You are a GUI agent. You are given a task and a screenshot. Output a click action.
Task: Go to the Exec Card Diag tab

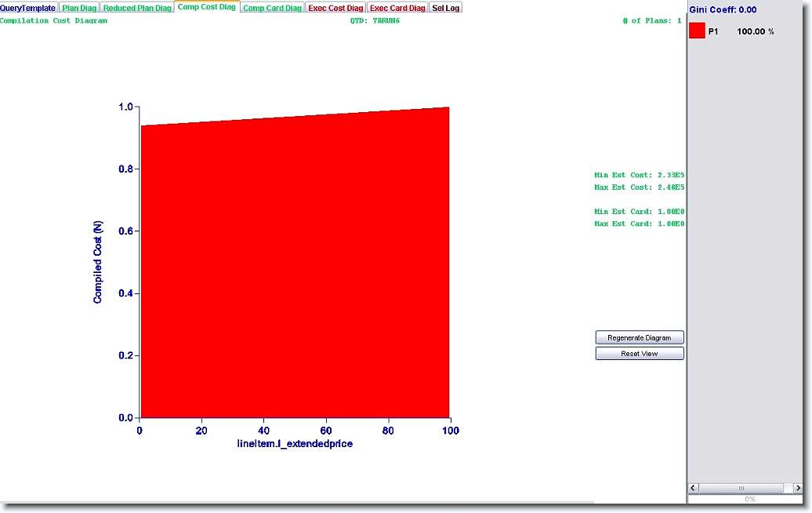point(397,8)
